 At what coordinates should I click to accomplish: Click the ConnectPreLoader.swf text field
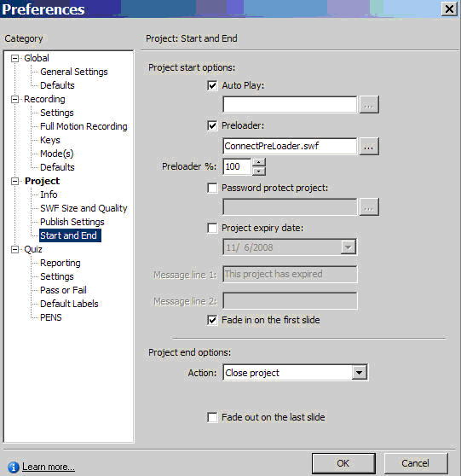[x=290, y=147]
